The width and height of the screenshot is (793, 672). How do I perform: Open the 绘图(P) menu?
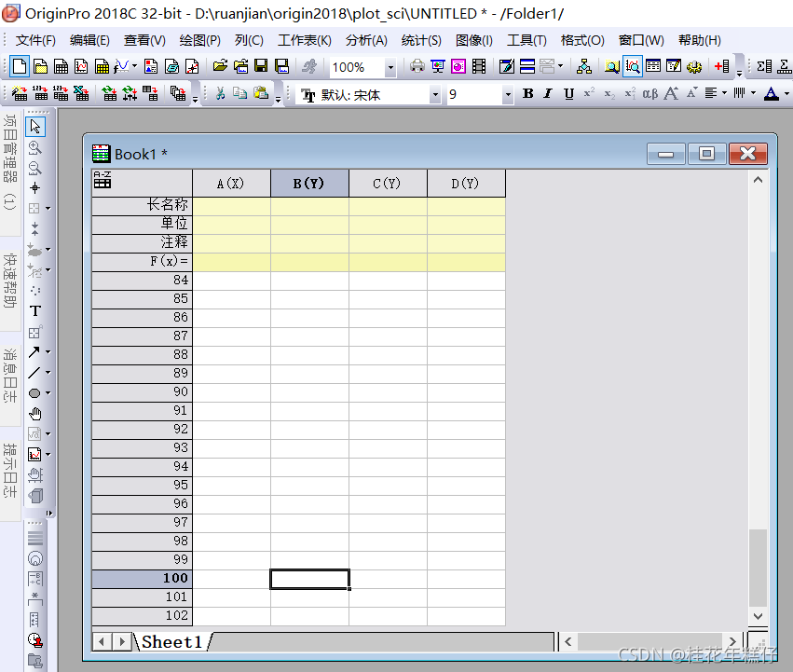[199, 40]
